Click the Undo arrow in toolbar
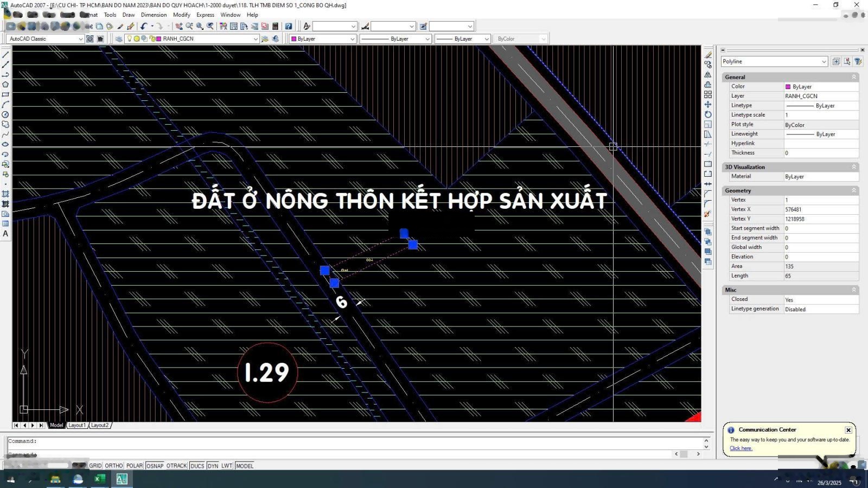The height and width of the screenshot is (488, 868). point(144,26)
